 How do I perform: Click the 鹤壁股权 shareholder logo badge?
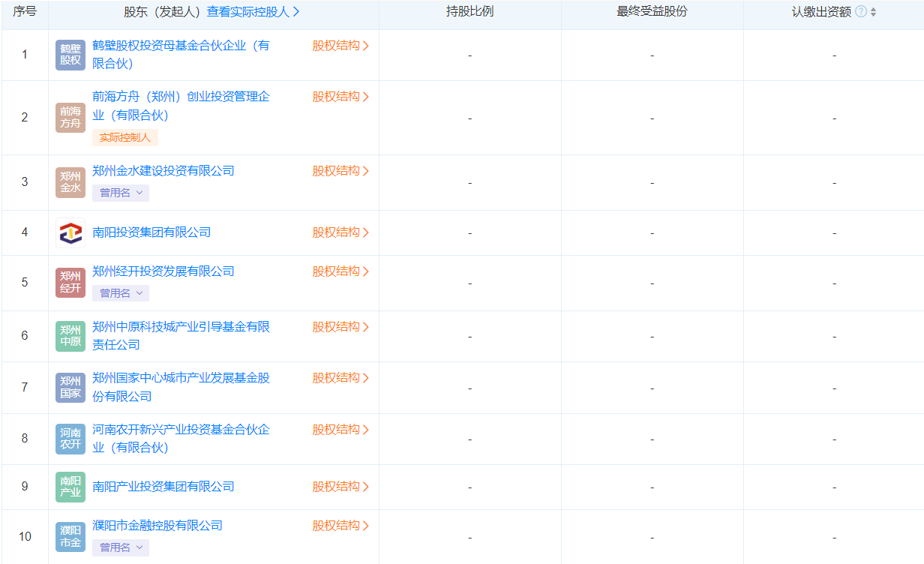coord(70,55)
